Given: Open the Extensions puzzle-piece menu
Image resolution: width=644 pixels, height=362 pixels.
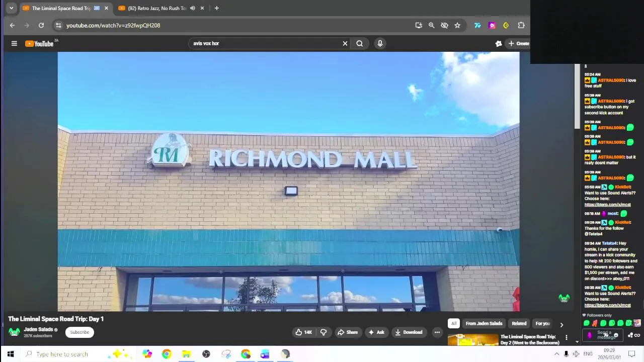Looking at the screenshot, I should click(x=521, y=26).
